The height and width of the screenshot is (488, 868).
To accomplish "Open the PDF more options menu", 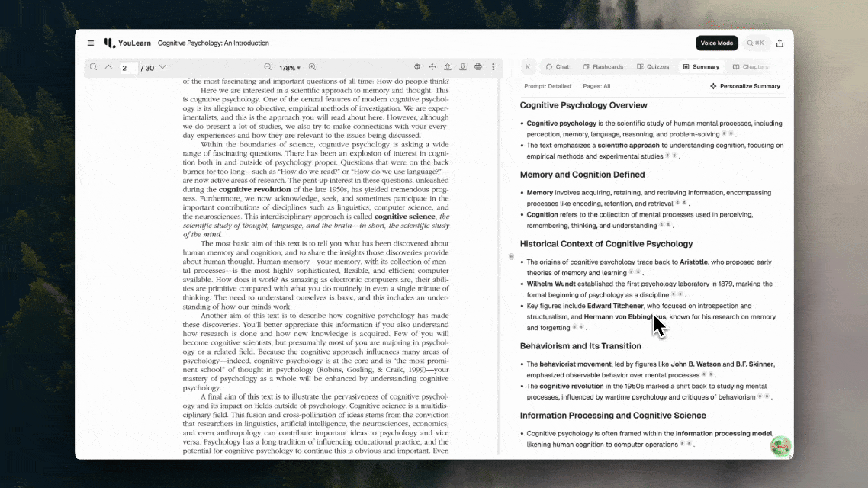I will click(x=493, y=67).
